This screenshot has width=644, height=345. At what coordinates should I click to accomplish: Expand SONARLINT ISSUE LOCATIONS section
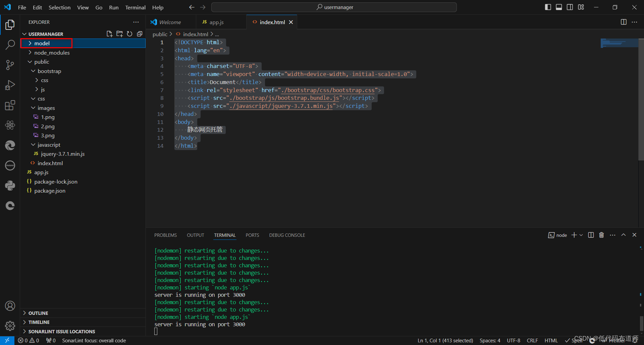point(83,331)
